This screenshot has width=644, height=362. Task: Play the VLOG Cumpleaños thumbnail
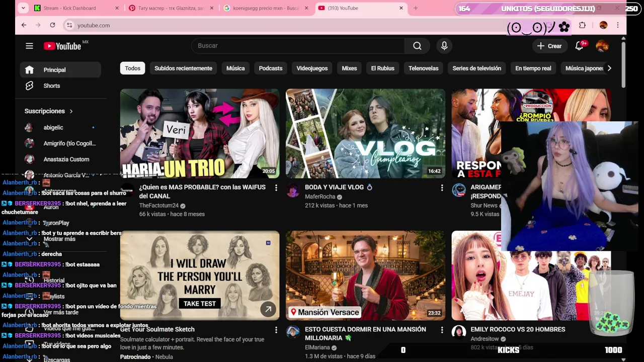[365, 133]
